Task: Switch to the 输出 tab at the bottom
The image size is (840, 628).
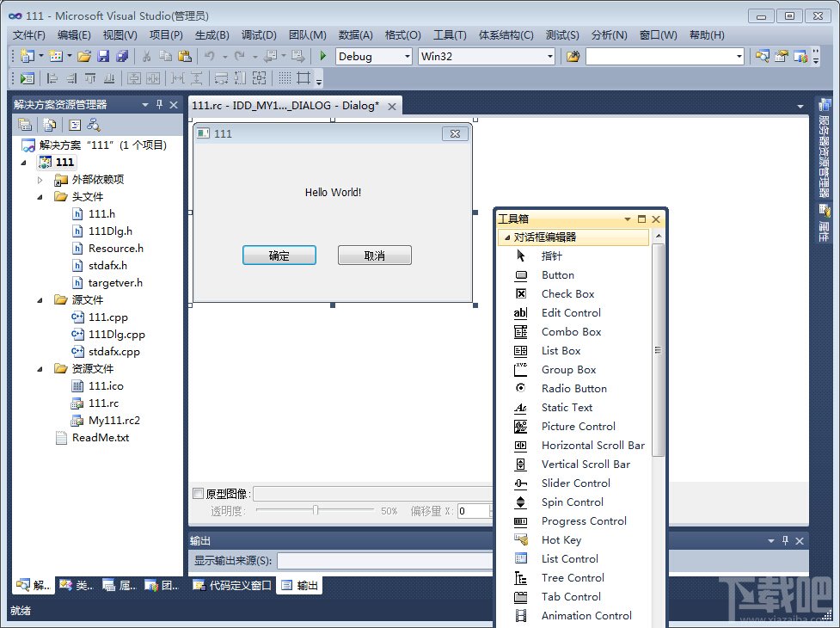Action: (x=300, y=585)
